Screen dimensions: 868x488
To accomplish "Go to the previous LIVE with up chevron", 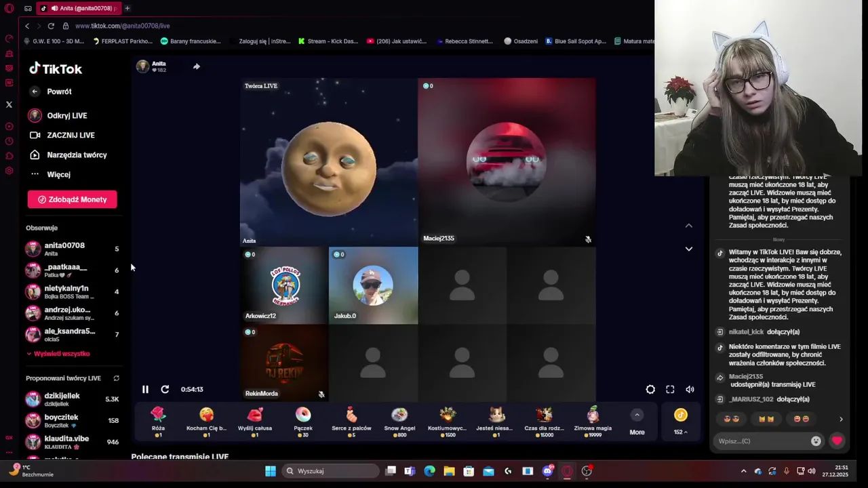I will click(x=688, y=226).
